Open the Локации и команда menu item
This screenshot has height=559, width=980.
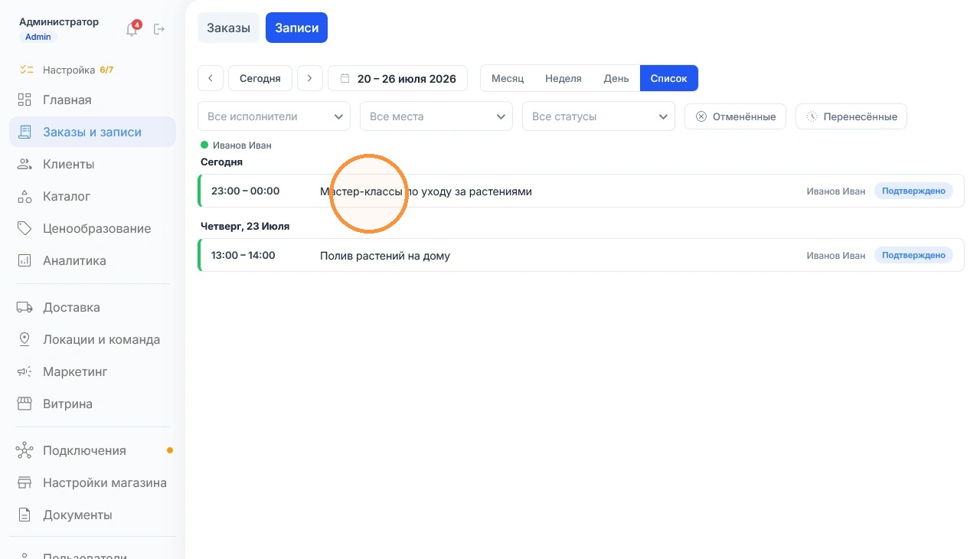tap(93, 339)
